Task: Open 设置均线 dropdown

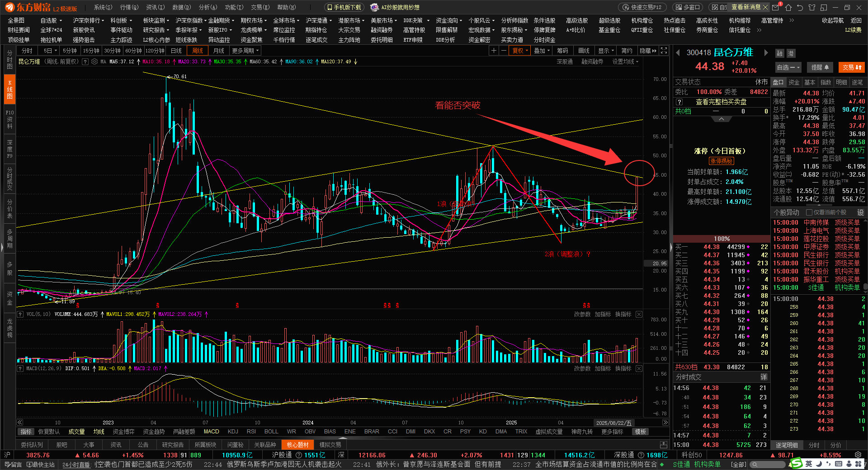Action: [x=626, y=62]
